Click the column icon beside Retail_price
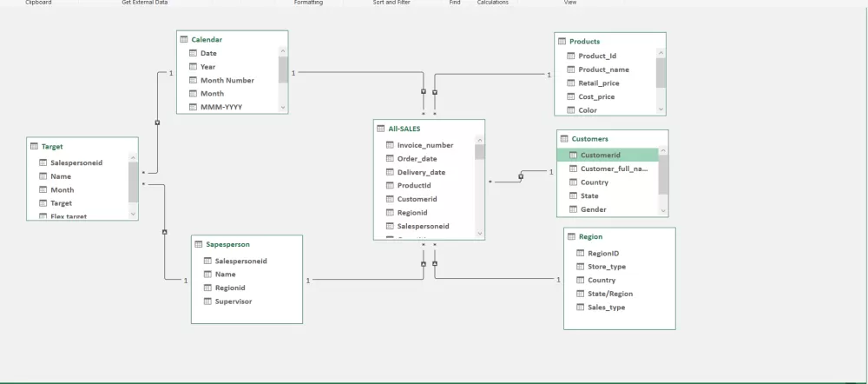 coord(571,83)
